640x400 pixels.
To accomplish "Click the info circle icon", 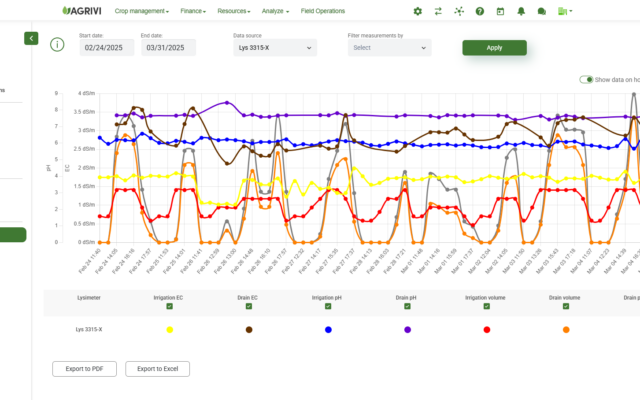I will 57,44.
